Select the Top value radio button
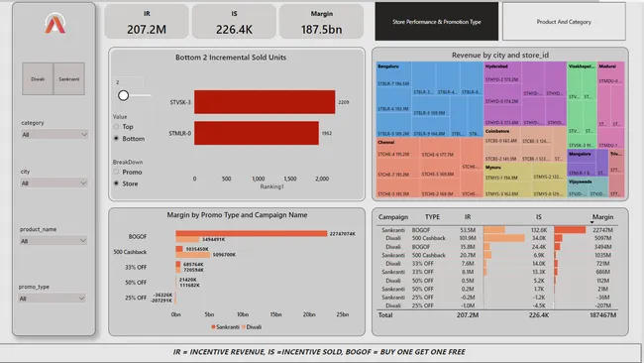Image resolution: width=644 pixels, height=363 pixels. click(116, 127)
